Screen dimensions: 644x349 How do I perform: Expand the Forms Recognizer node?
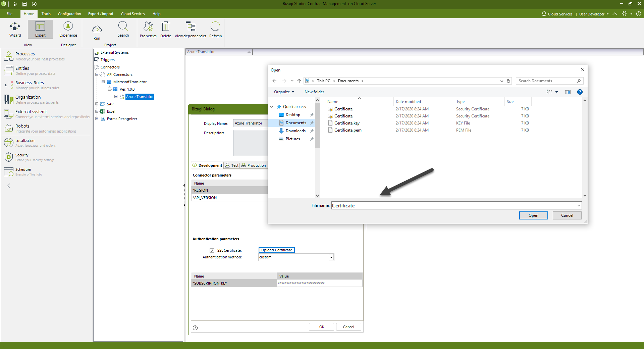(x=97, y=119)
